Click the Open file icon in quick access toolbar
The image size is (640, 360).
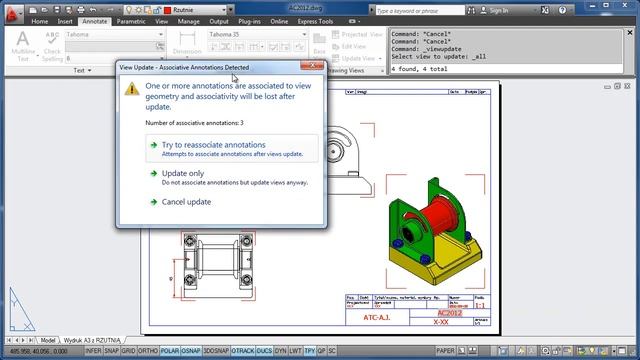tap(45, 10)
